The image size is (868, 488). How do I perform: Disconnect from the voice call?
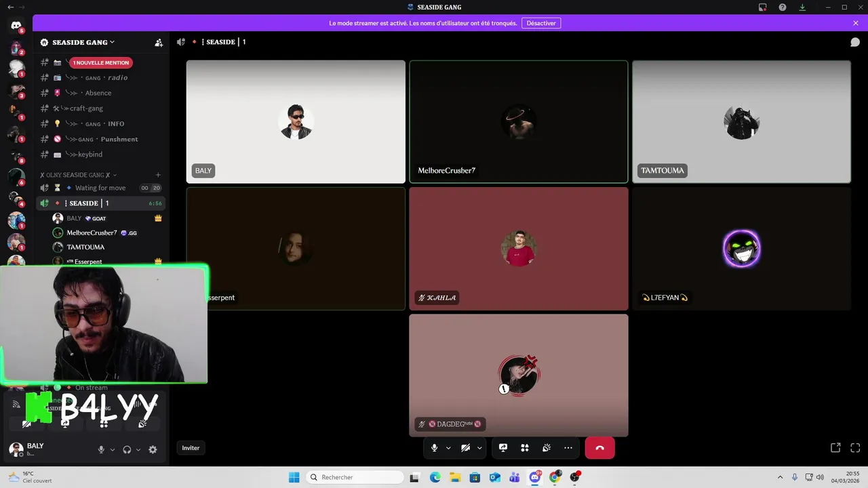click(599, 448)
